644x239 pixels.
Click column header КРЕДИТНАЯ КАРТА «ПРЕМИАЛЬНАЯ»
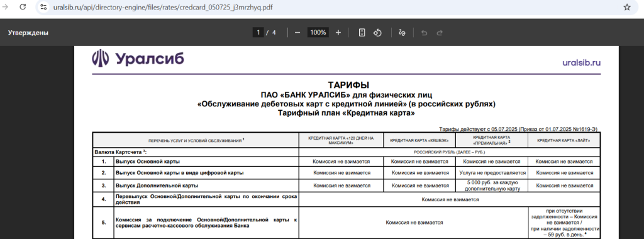(x=492, y=140)
